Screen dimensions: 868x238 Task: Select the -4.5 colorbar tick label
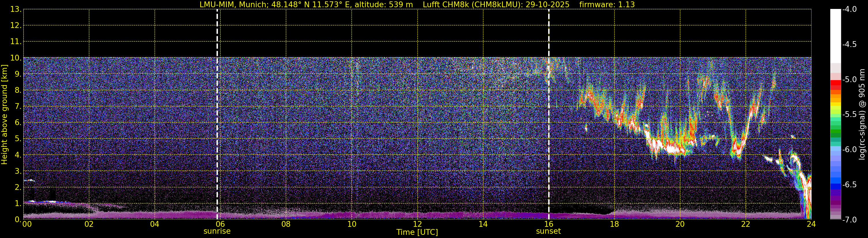(850, 44)
